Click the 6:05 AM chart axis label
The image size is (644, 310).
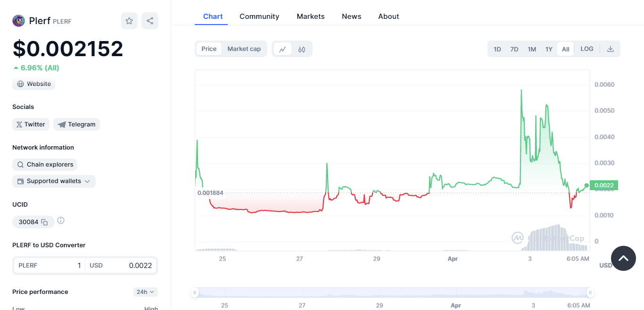click(578, 259)
